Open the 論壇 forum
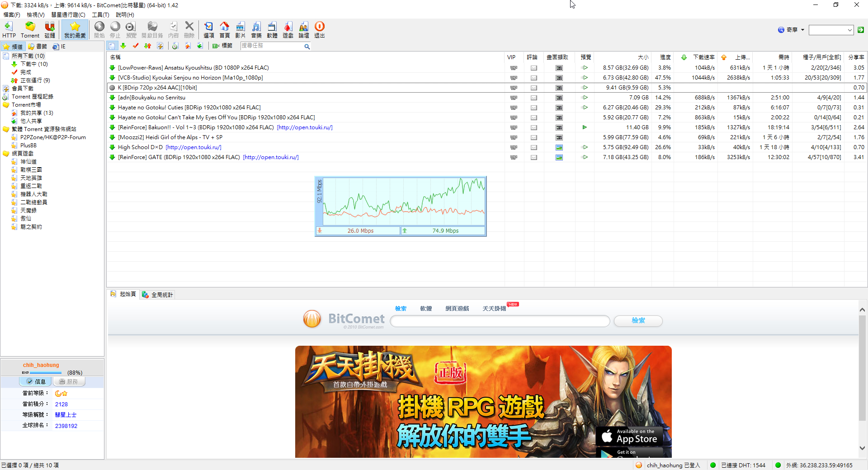Image resolution: width=868 pixels, height=470 pixels. 304,30
